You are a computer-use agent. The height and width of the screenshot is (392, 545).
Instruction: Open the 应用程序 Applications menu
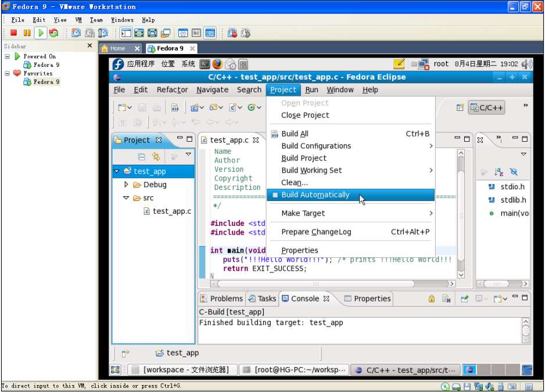click(141, 64)
